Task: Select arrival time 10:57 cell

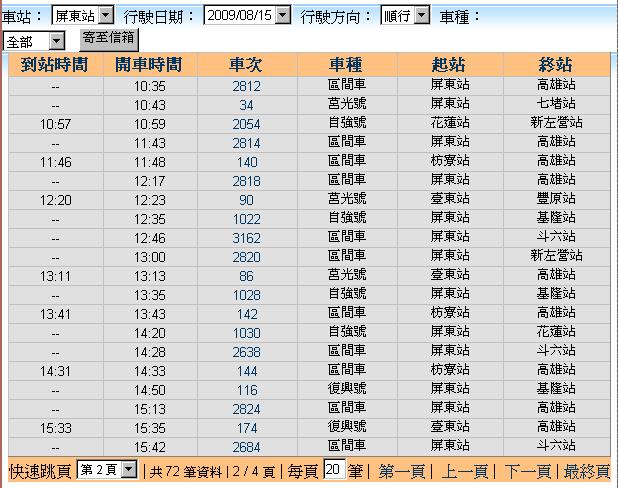Action: (55, 124)
